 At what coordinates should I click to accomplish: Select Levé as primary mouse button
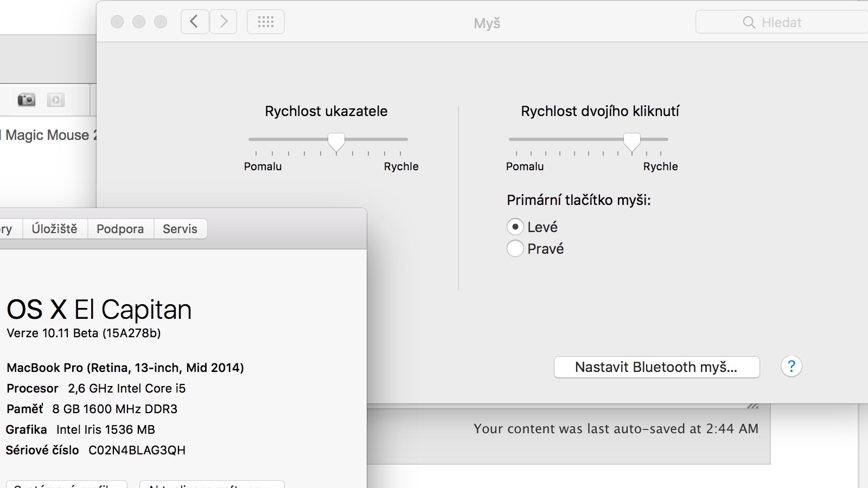pyautogui.click(x=515, y=227)
